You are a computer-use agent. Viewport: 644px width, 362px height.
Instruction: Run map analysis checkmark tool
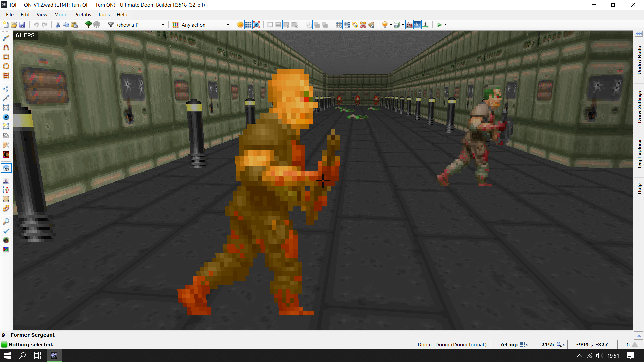tap(6, 231)
